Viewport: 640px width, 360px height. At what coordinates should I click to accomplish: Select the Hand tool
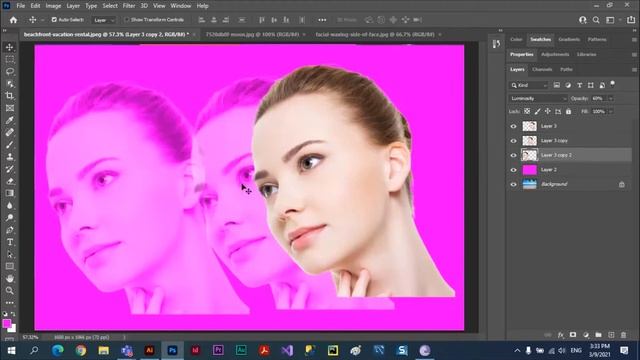(9, 278)
